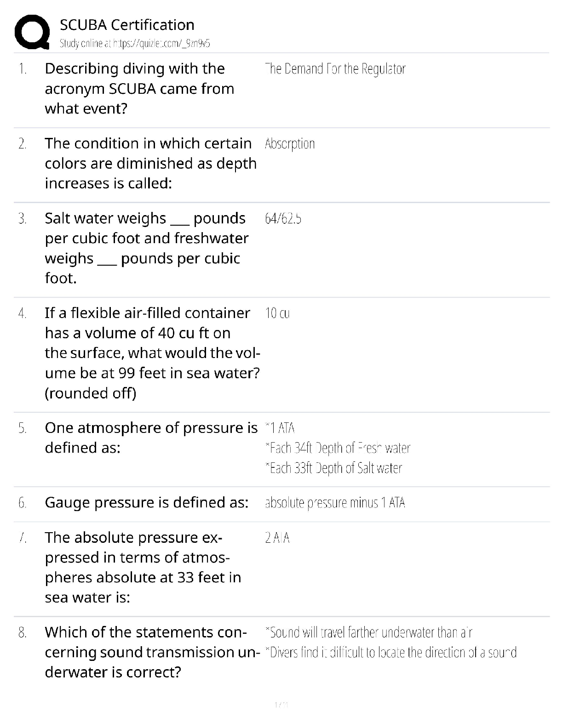Select question 6 on gauge pressure

(147, 502)
